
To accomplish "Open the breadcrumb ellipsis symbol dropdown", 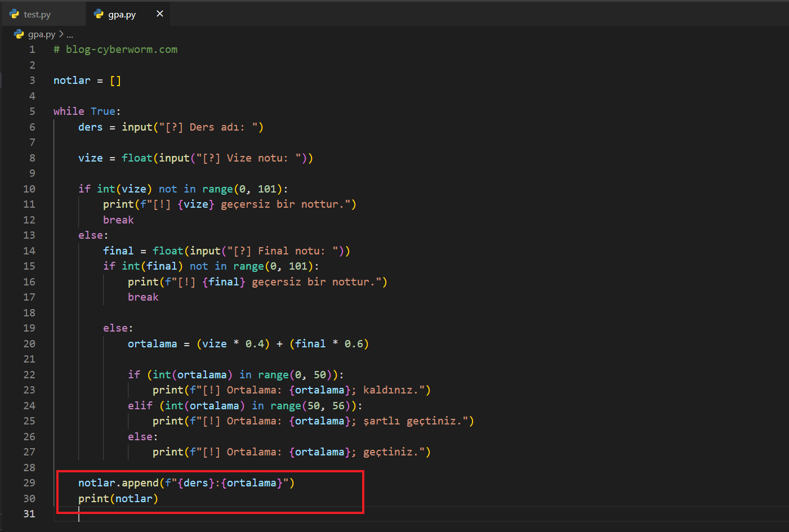I will coord(70,35).
